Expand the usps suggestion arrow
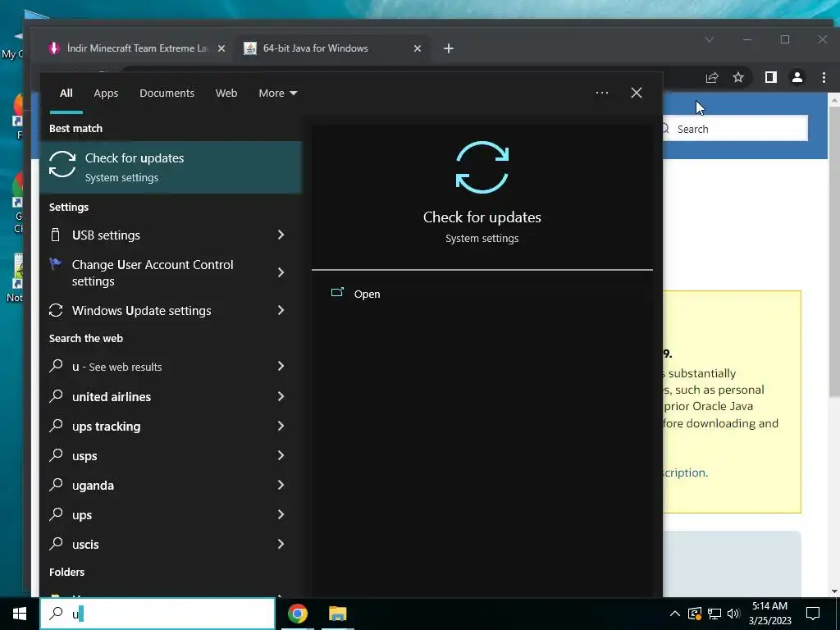Screen dimensions: 840x630 [281, 455]
